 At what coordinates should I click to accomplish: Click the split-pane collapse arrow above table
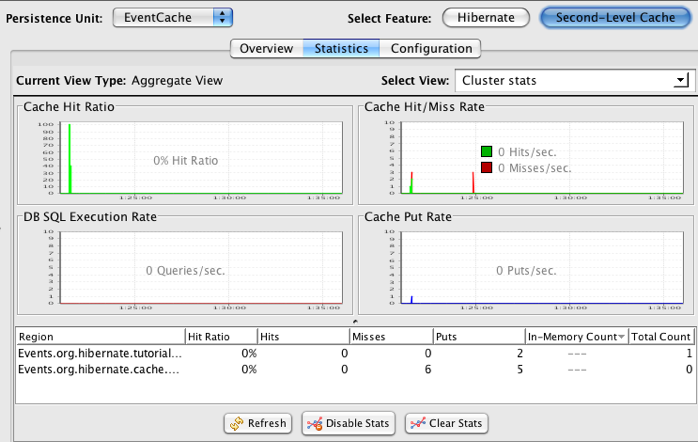(355, 321)
